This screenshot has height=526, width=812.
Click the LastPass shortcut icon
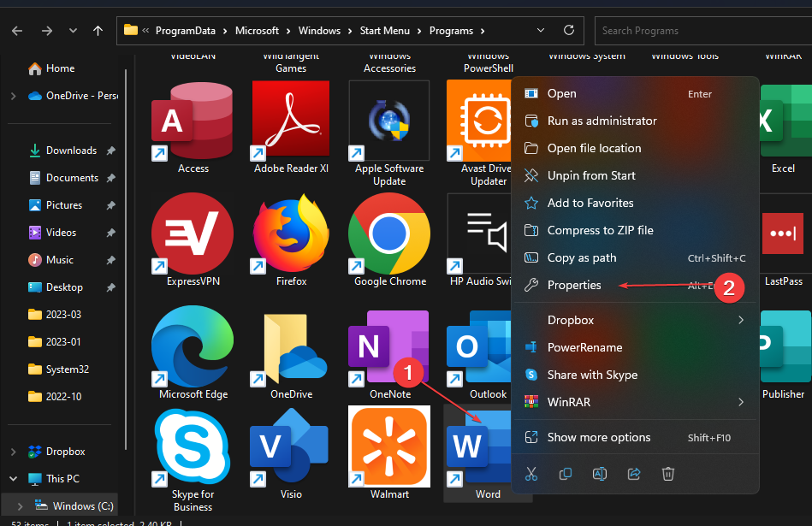pyautogui.click(x=783, y=233)
